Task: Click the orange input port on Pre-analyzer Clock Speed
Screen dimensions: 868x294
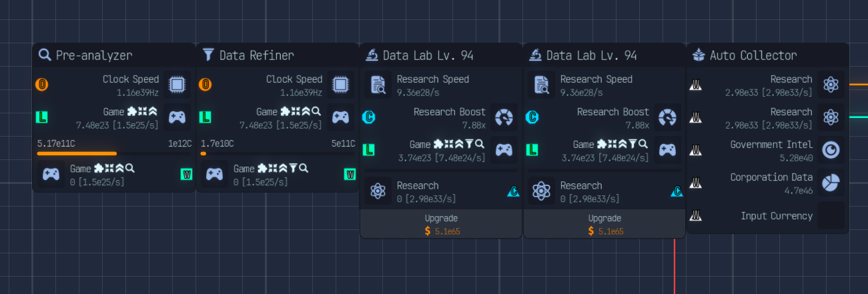Action: [x=41, y=85]
